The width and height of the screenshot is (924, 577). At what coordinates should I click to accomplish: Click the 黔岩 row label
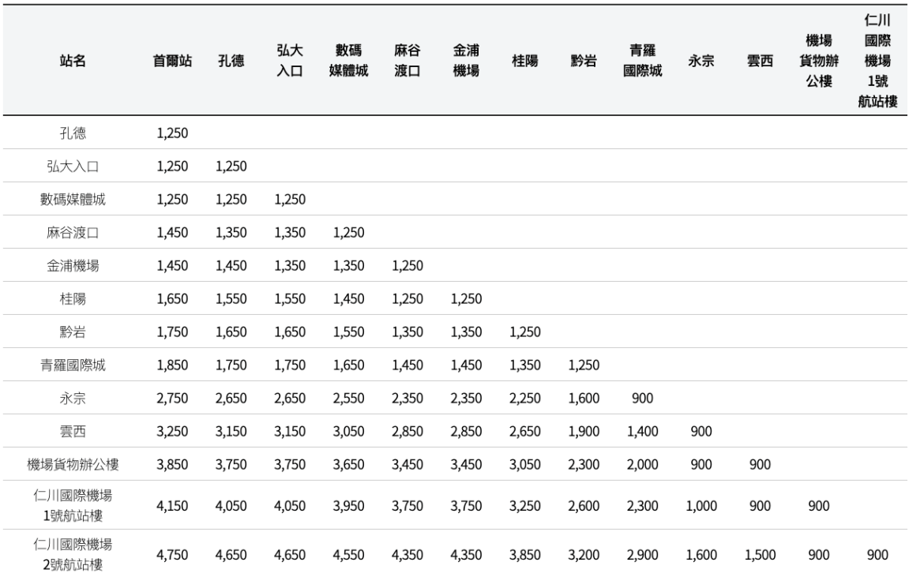coord(73,332)
